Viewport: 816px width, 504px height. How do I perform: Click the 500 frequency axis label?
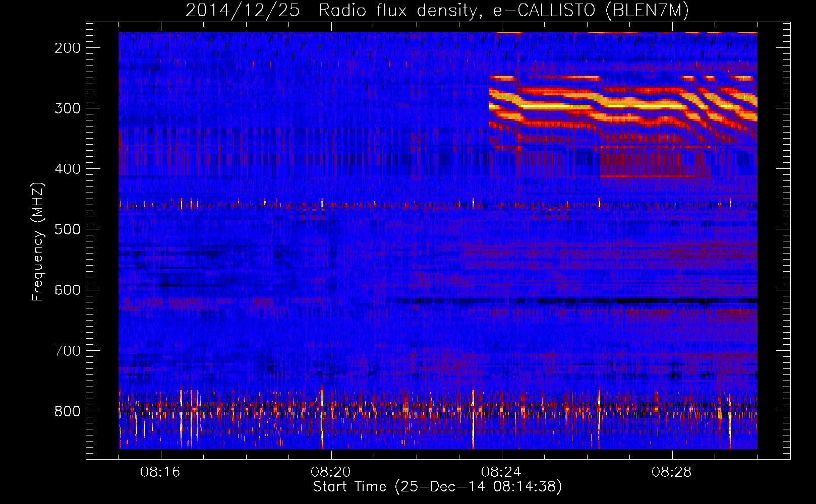(x=68, y=229)
